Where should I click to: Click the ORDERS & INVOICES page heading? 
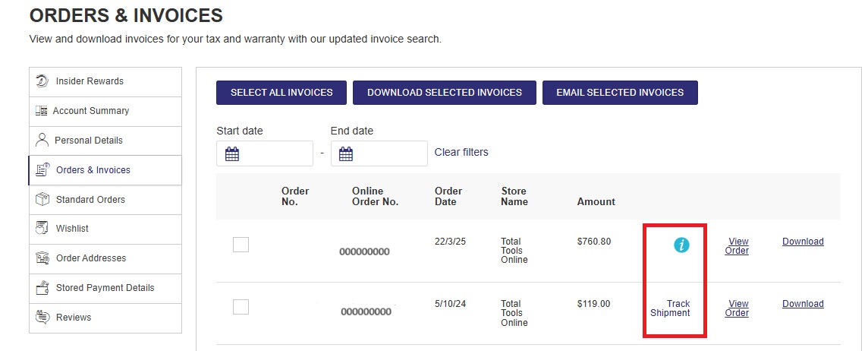click(x=126, y=15)
